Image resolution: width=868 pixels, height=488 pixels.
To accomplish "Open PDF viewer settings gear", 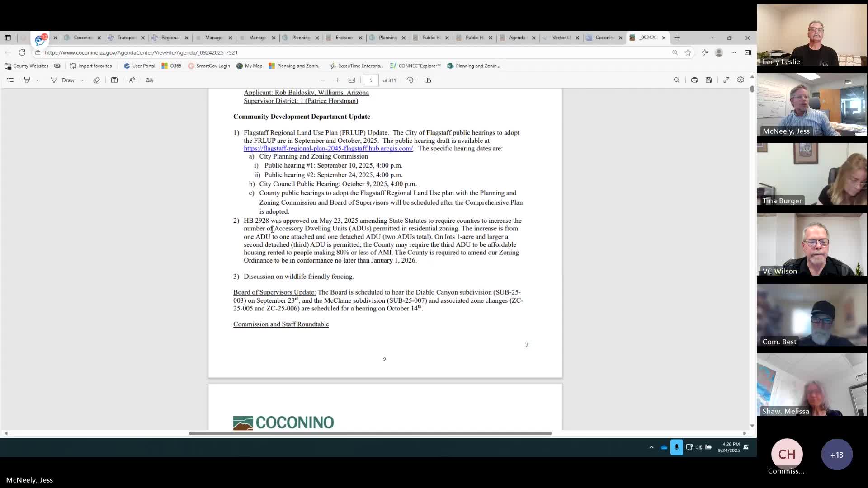I will tap(741, 80).
